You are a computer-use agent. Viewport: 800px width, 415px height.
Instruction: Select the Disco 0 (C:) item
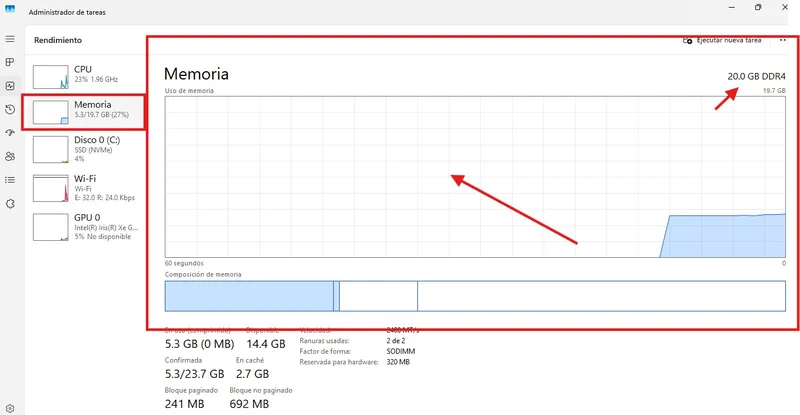(x=85, y=149)
